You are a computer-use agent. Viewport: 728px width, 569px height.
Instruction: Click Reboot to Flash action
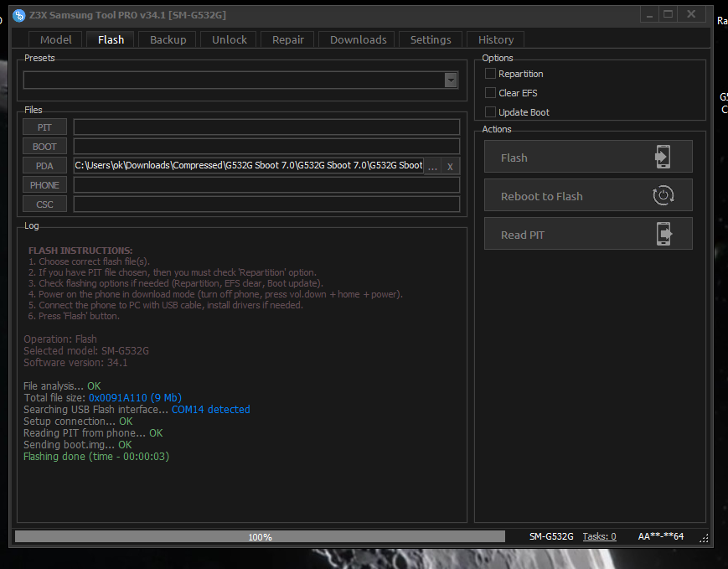(x=588, y=195)
